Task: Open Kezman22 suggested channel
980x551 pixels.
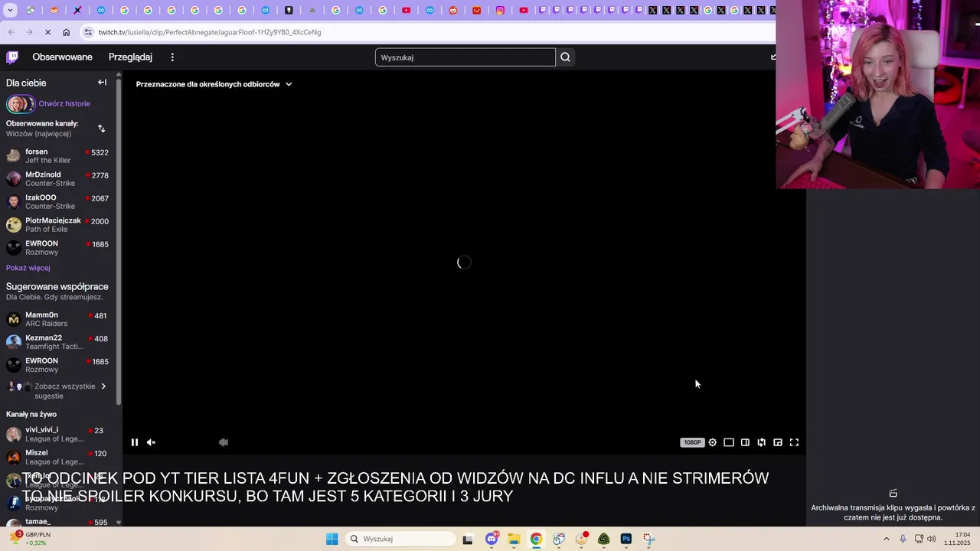Action: tap(58, 342)
